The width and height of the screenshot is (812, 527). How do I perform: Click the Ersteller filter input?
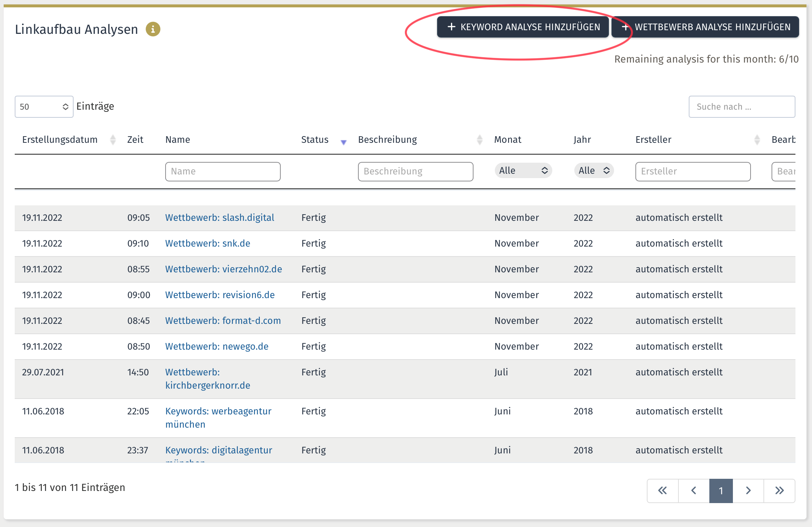(693, 171)
